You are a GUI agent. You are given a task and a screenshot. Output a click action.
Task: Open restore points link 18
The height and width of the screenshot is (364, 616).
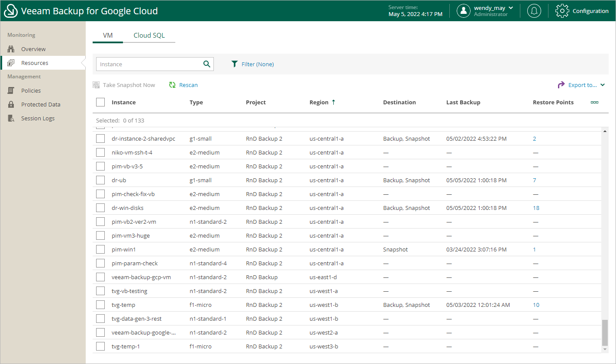point(536,208)
